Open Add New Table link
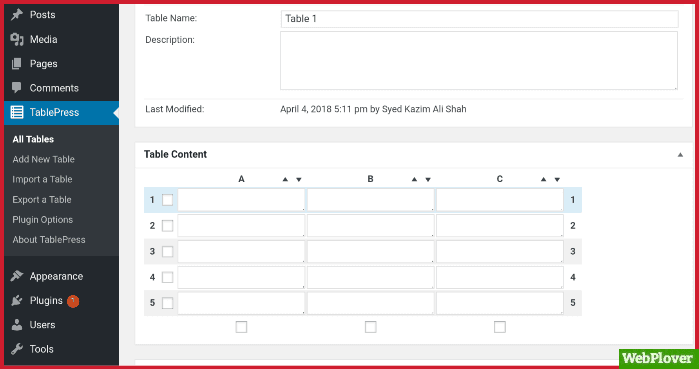 click(x=43, y=159)
